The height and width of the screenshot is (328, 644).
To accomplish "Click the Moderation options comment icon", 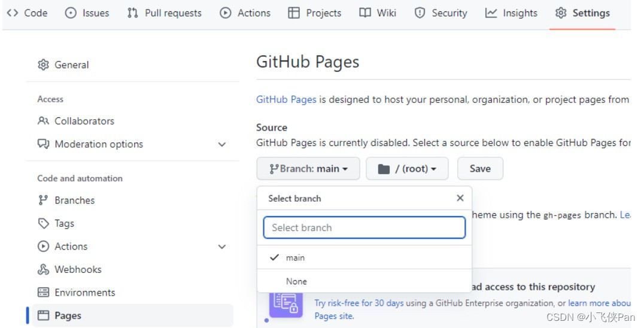I will [x=43, y=144].
